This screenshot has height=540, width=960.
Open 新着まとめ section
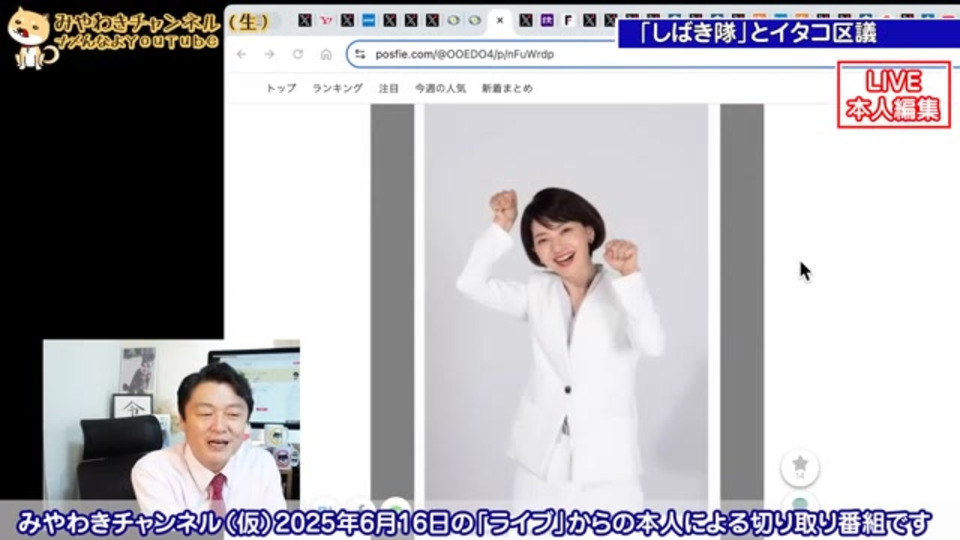click(507, 88)
